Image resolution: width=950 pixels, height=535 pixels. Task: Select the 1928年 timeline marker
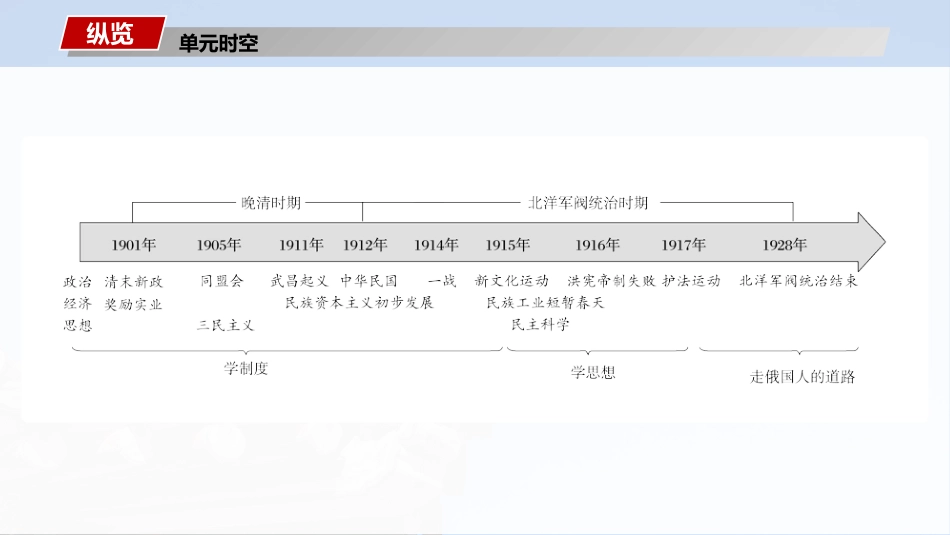(x=784, y=245)
